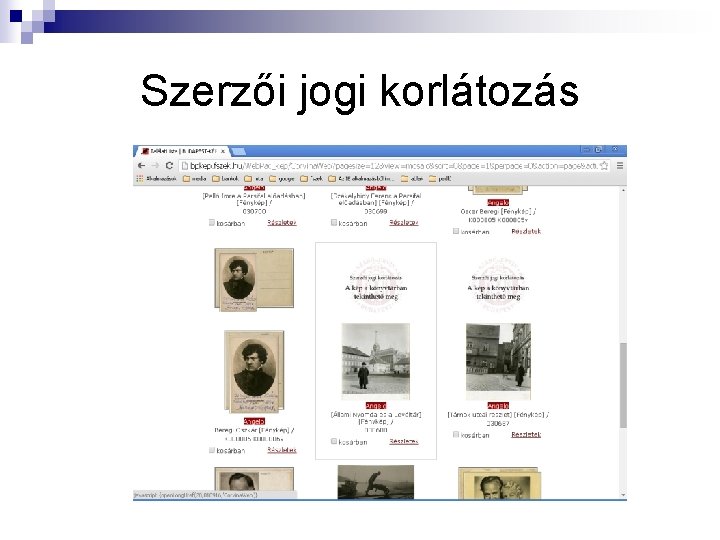Screen dimensions: 720x540
Task: Close the open browser tab
Action: tap(223, 151)
